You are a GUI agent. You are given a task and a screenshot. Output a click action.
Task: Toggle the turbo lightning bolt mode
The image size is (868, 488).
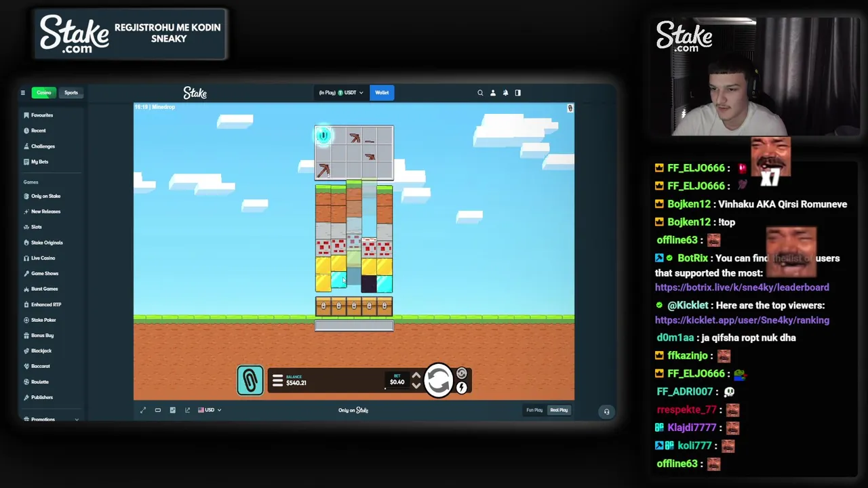pos(462,388)
